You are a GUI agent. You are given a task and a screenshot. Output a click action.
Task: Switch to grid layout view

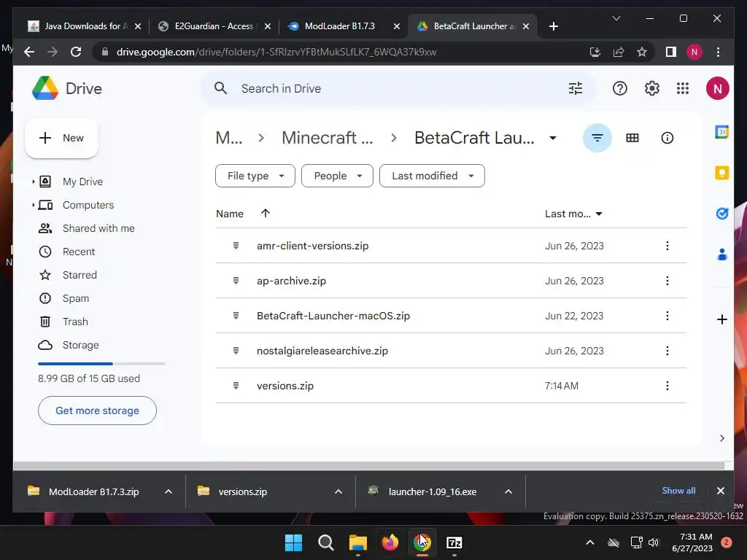click(x=632, y=138)
